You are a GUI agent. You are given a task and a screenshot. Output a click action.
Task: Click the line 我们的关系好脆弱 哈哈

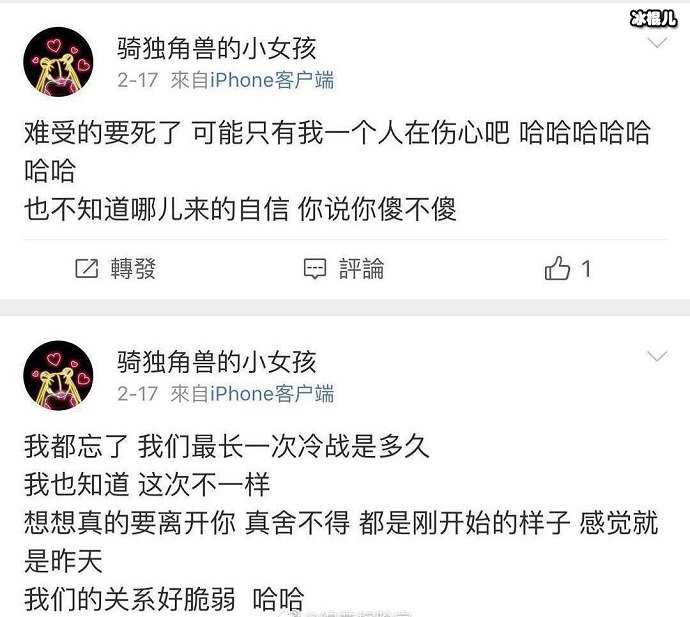click(164, 599)
